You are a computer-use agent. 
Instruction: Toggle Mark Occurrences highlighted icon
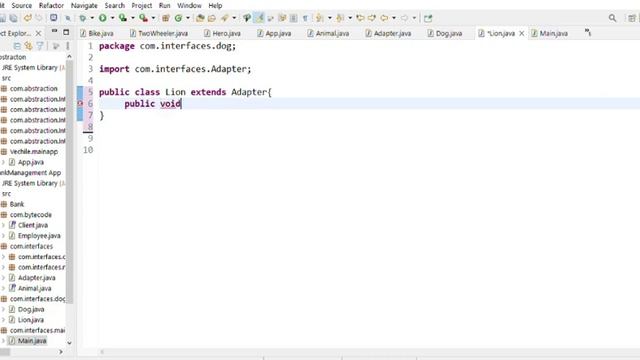[x=259, y=18]
